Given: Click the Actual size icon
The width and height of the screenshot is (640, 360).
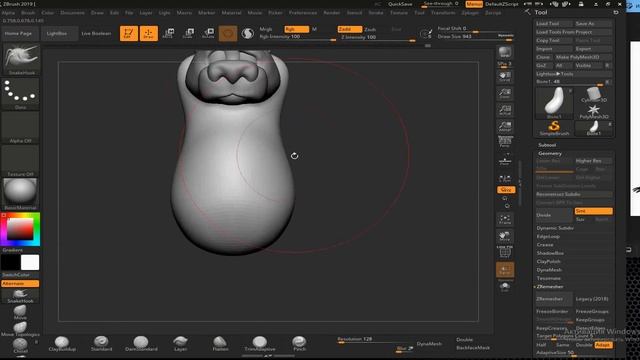Looking at the screenshot, I should (x=505, y=110).
